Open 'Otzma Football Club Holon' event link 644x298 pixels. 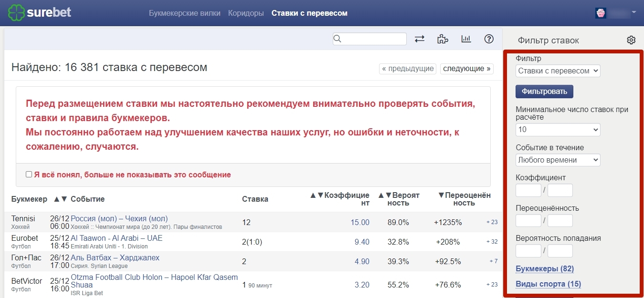[154, 281]
